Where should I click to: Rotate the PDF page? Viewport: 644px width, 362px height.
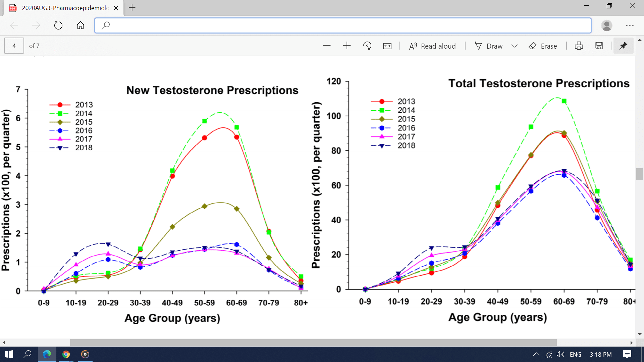[367, 46]
